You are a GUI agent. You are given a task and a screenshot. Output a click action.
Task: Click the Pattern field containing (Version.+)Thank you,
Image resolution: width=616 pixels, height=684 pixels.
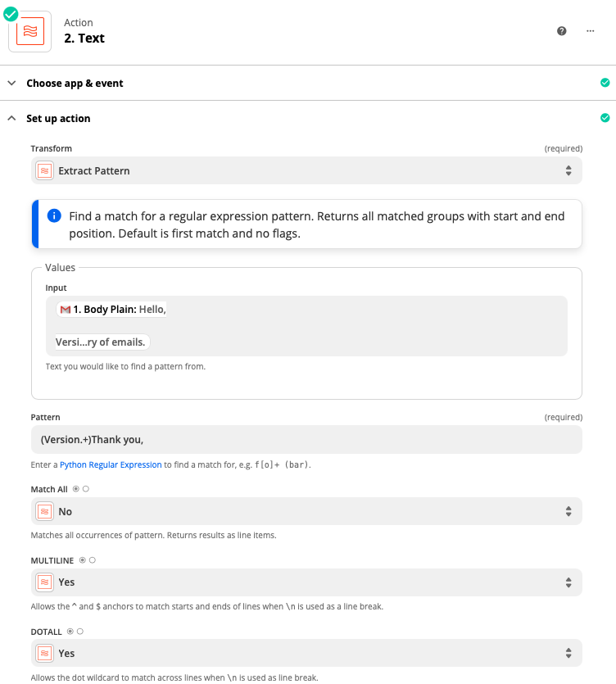(306, 440)
